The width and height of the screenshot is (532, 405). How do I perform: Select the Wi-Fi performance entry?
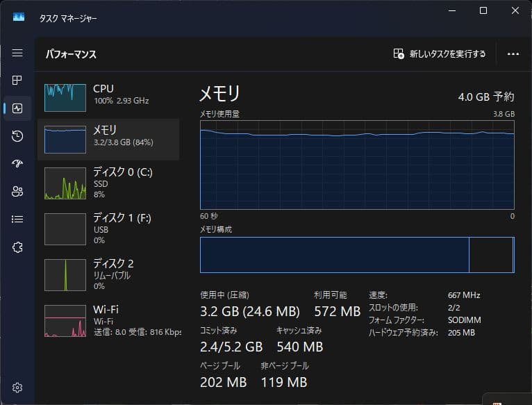[x=108, y=321]
